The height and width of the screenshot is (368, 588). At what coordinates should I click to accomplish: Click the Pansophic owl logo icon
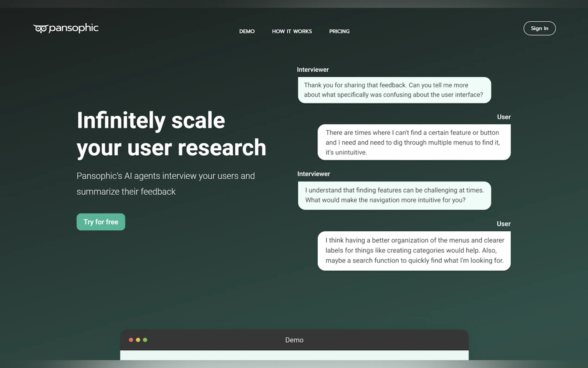tap(41, 29)
